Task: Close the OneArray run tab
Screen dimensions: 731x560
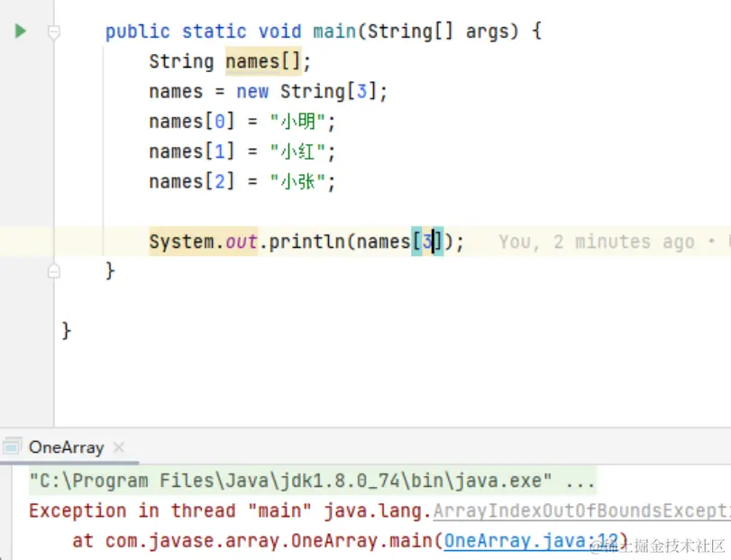Action: (x=119, y=447)
